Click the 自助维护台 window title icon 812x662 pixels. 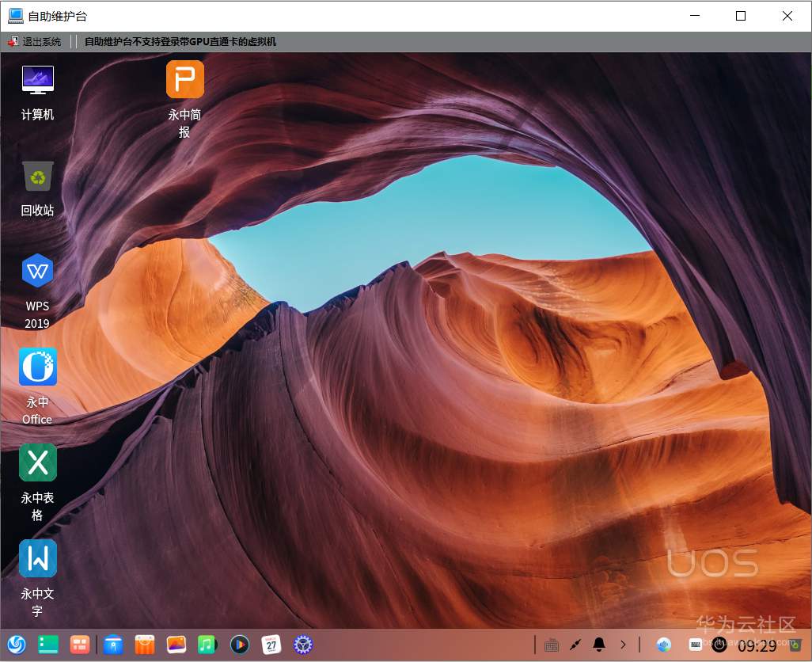coord(16,16)
